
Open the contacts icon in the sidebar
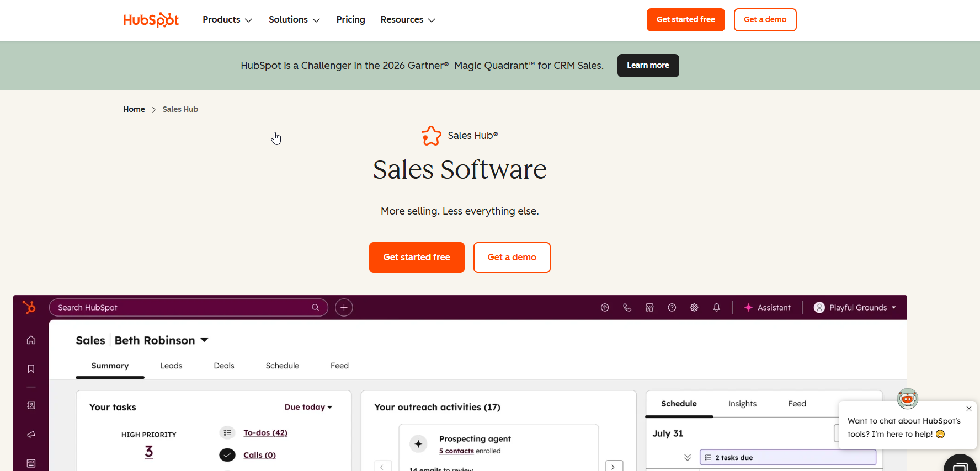pyautogui.click(x=31, y=405)
